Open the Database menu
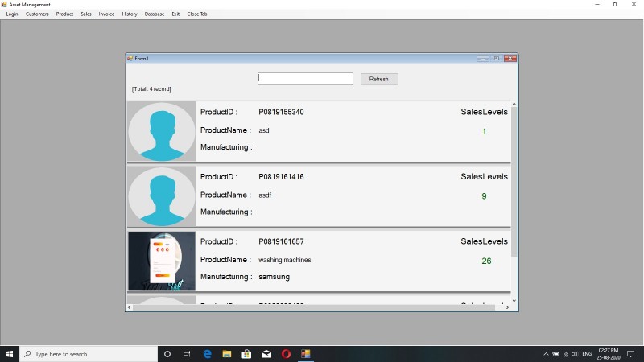Viewport: 644px width, 362px height. 155,14
